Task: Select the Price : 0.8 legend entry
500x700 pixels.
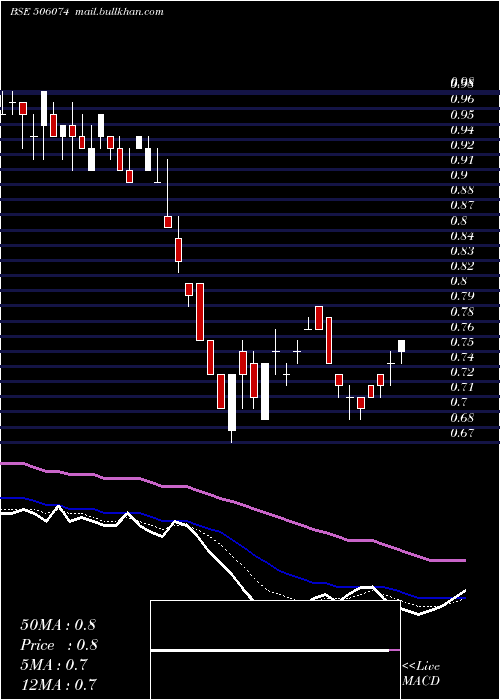Action: pos(59,645)
